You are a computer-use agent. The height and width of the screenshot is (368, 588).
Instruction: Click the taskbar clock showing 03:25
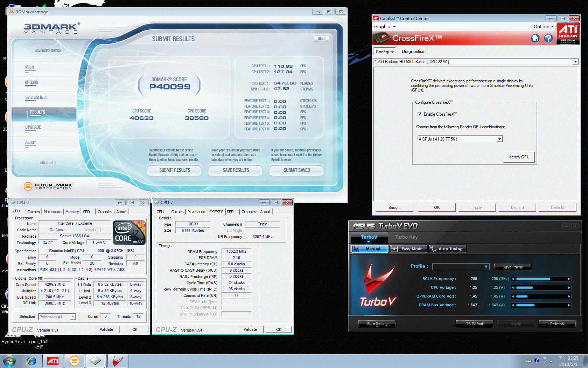[569, 361]
